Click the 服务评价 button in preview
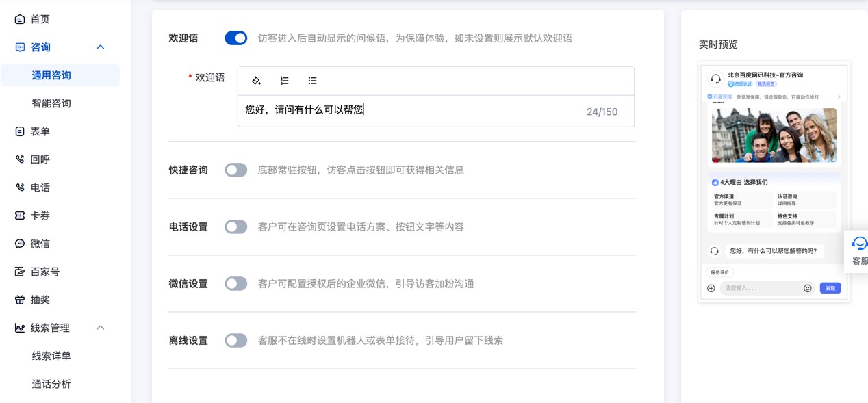This screenshot has width=868, height=403. click(719, 272)
